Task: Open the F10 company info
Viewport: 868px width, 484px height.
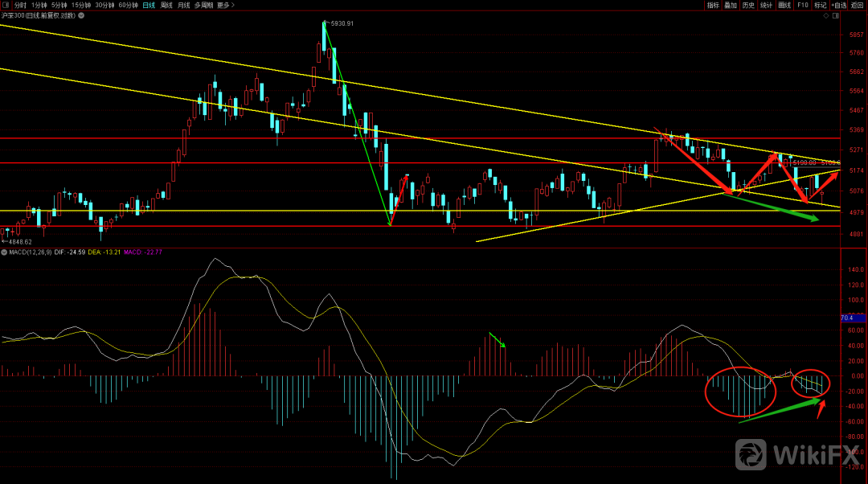Action: [x=802, y=5]
